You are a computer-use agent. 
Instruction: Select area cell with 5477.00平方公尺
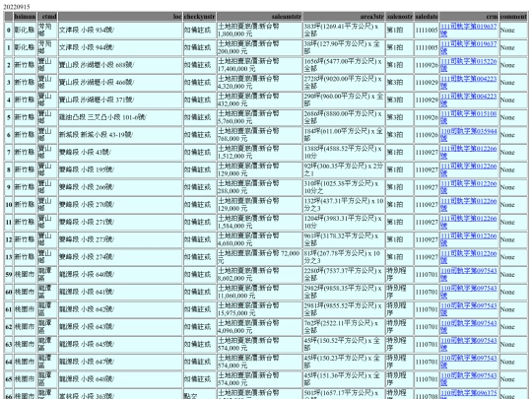pos(344,65)
